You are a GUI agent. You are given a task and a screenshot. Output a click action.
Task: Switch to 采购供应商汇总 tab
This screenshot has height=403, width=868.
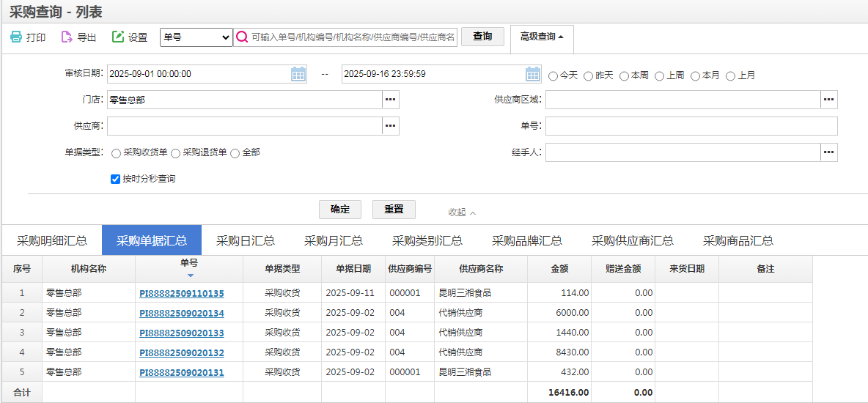[x=633, y=240]
